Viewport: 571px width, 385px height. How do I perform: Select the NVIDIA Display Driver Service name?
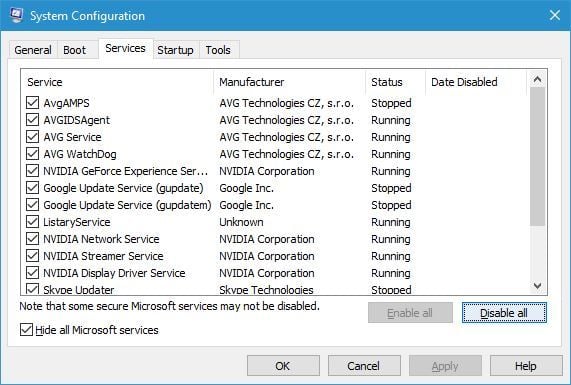click(x=114, y=273)
